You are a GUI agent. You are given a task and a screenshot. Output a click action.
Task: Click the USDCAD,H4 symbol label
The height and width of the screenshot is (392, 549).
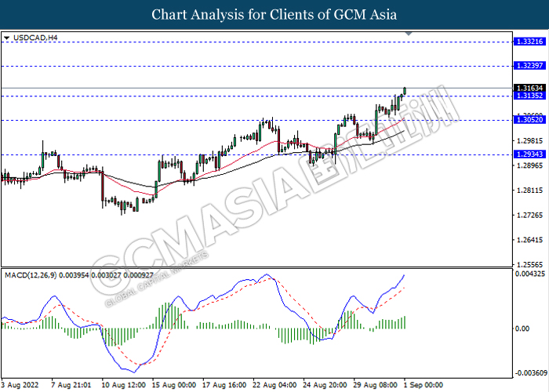[x=35, y=38]
